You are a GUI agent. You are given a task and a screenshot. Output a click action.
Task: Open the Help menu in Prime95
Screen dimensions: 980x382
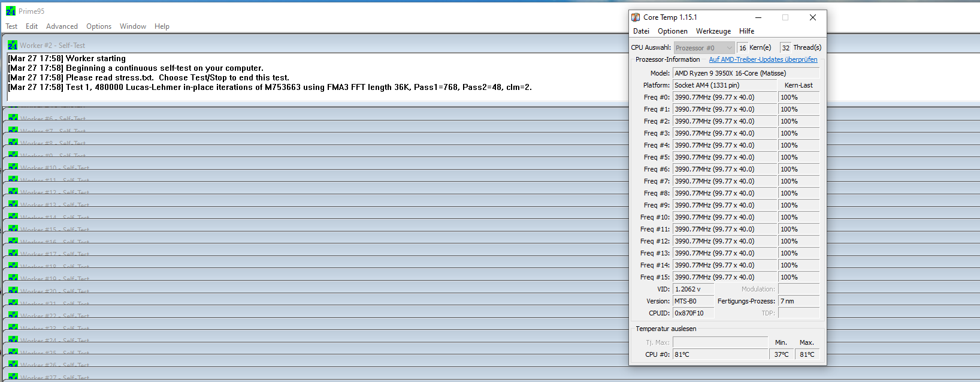pyautogui.click(x=162, y=26)
